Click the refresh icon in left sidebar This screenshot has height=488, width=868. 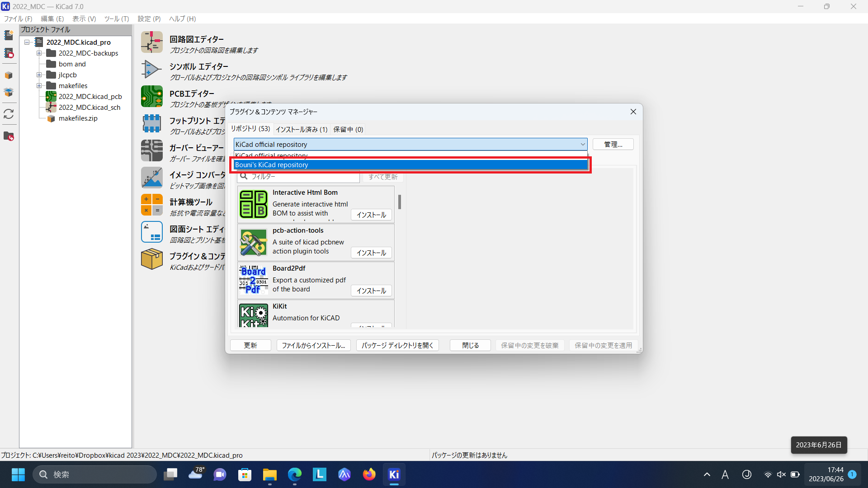(x=9, y=114)
